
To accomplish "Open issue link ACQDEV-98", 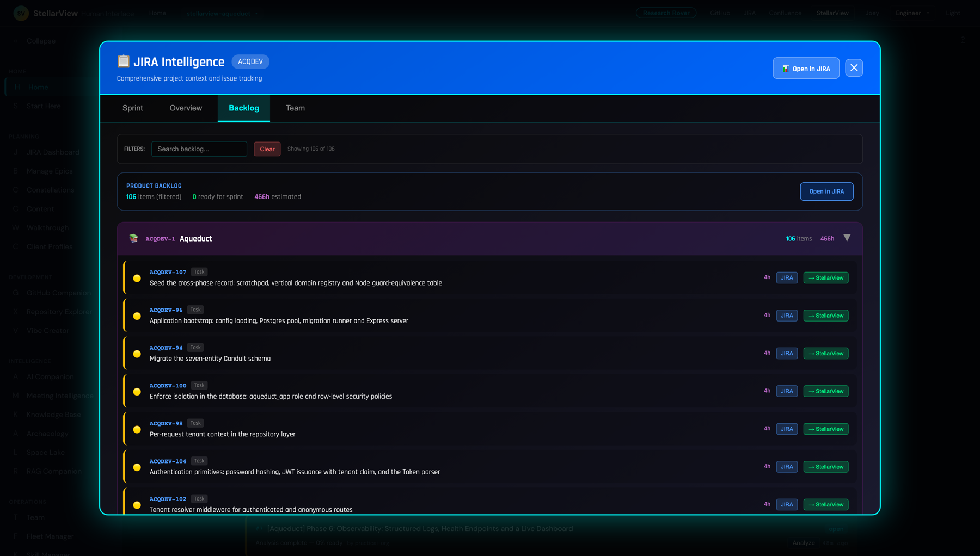I will tap(166, 423).
